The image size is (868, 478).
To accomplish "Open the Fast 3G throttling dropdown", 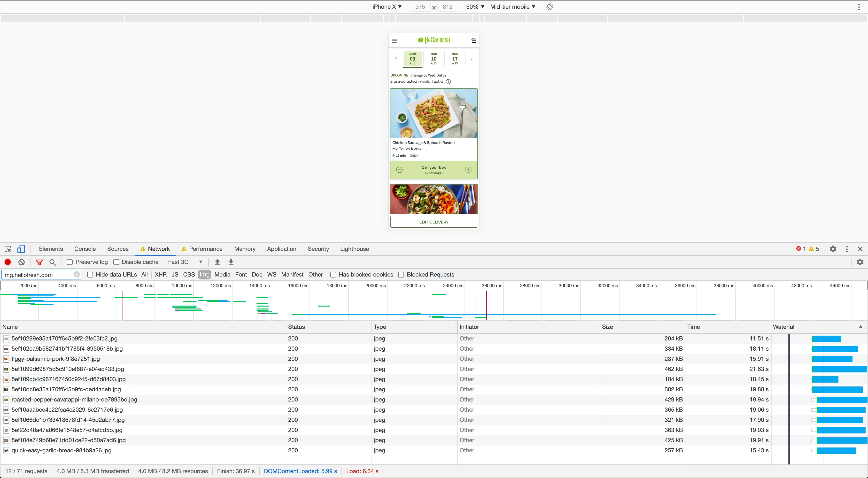I will (185, 262).
